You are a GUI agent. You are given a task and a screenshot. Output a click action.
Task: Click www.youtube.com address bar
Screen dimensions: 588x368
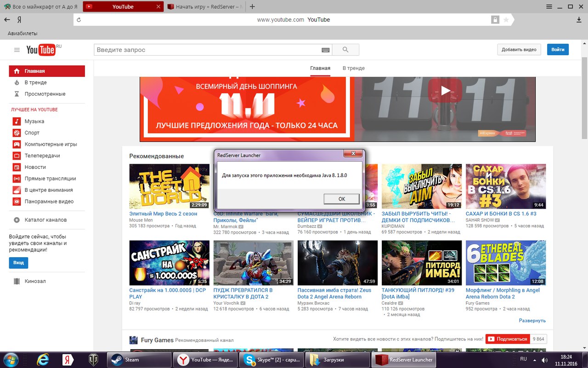280,20
